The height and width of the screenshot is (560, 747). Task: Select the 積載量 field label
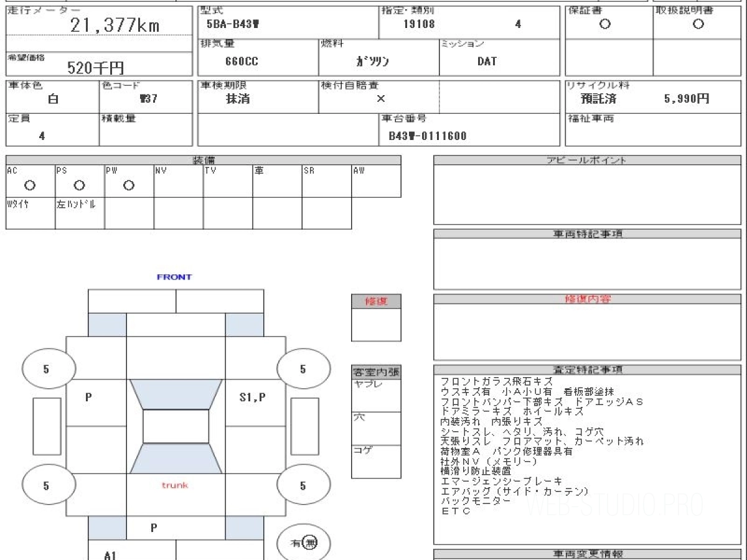point(118,118)
